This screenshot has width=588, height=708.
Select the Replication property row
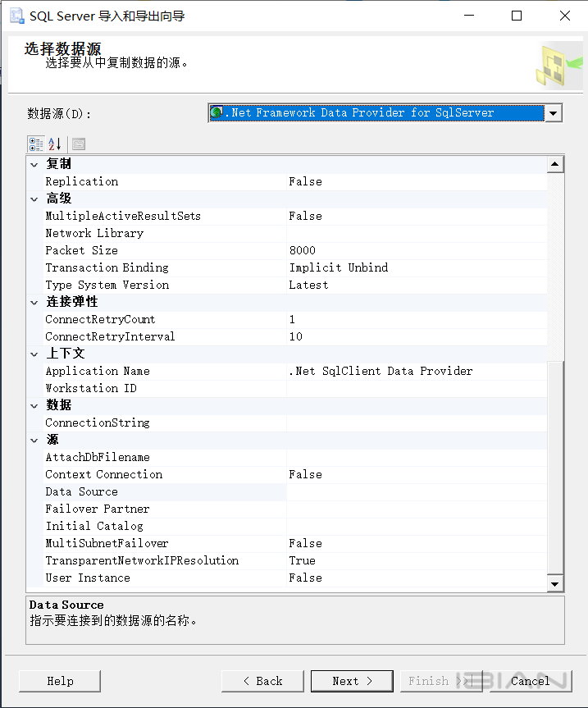click(295, 182)
